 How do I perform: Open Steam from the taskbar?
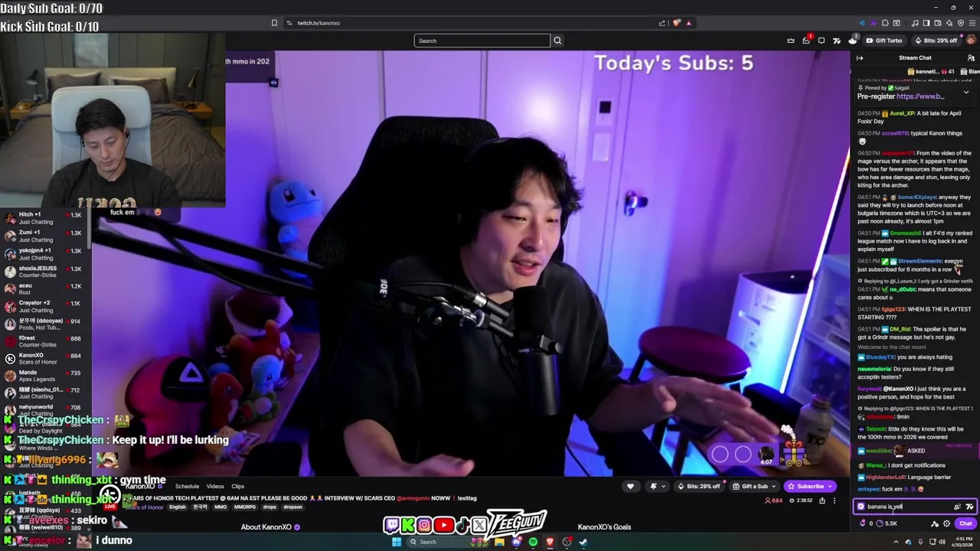[583, 542]
